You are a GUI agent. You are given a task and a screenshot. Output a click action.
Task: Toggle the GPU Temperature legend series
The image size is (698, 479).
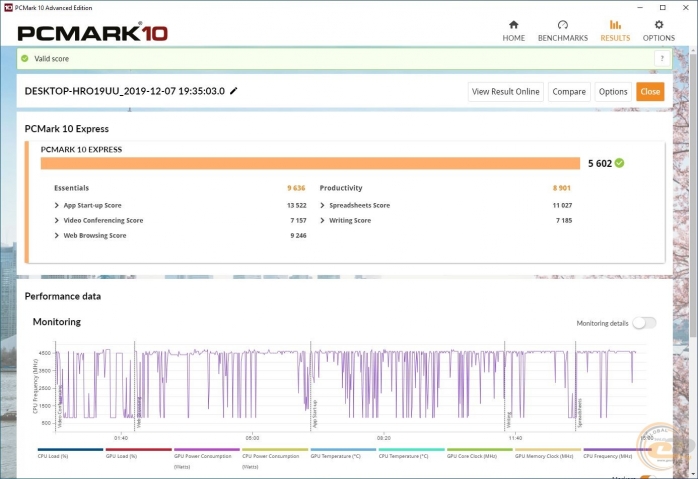(343, 453)
